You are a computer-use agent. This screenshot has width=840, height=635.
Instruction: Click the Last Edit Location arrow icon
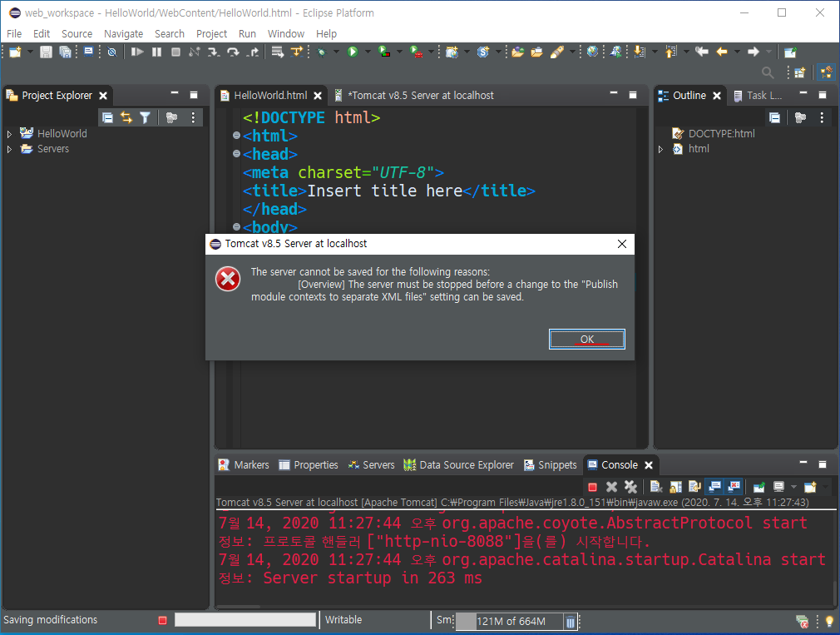701,52
